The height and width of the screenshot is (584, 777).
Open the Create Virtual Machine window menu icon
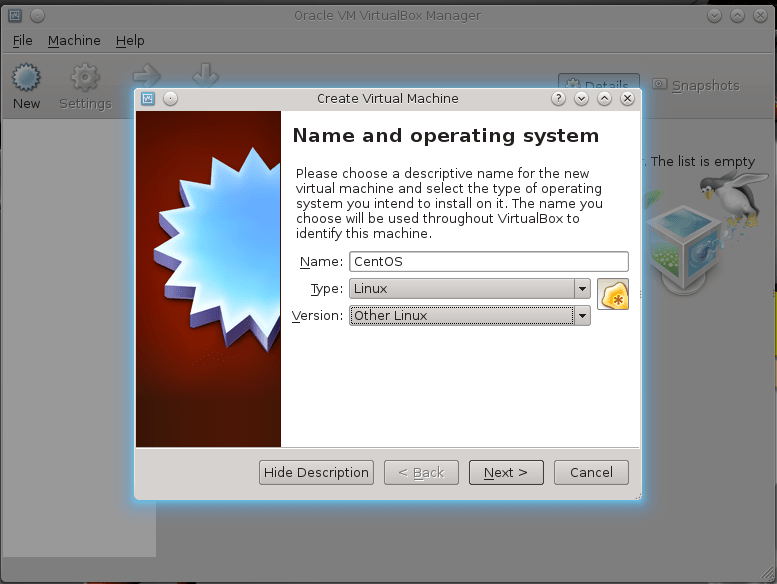coord(148,99)
